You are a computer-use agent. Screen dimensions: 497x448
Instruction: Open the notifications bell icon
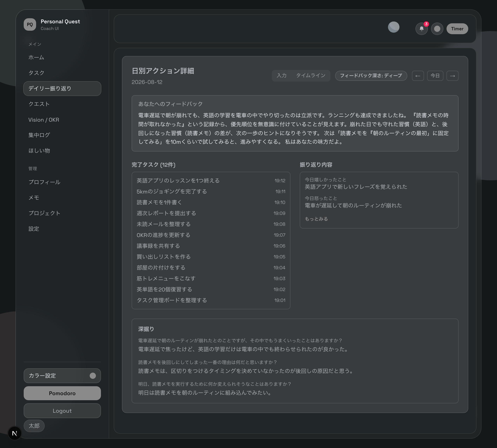pos(421,29)
